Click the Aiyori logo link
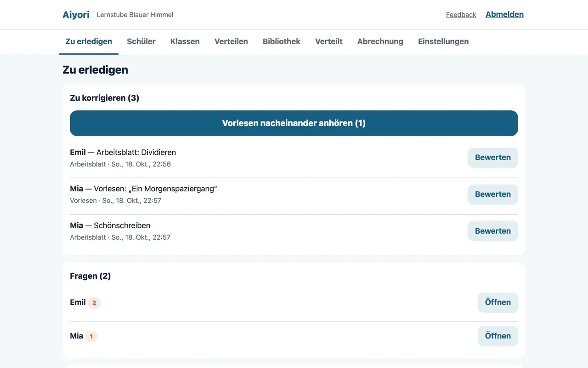Screen dimensions: 588x368 [x=76, y=15]
